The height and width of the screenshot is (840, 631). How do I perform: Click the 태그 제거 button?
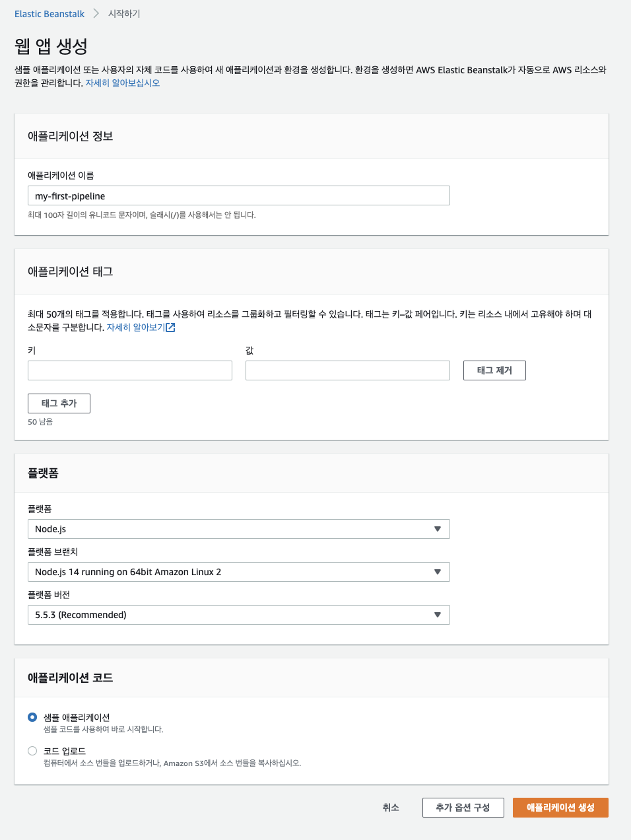(x=494, y=370)
